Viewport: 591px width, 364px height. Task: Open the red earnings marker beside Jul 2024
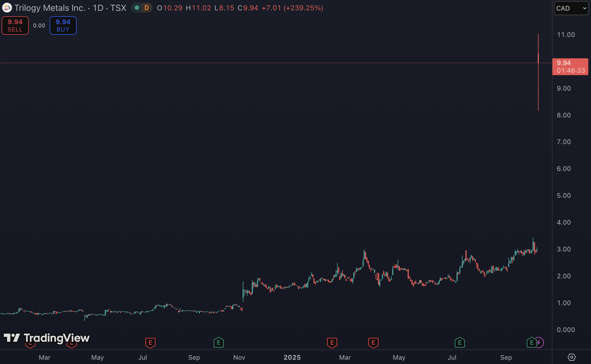(x=150, y=343)
